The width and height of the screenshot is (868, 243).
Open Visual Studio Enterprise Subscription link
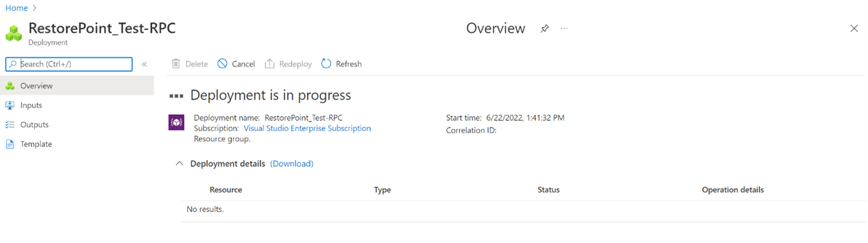(307, 128)
